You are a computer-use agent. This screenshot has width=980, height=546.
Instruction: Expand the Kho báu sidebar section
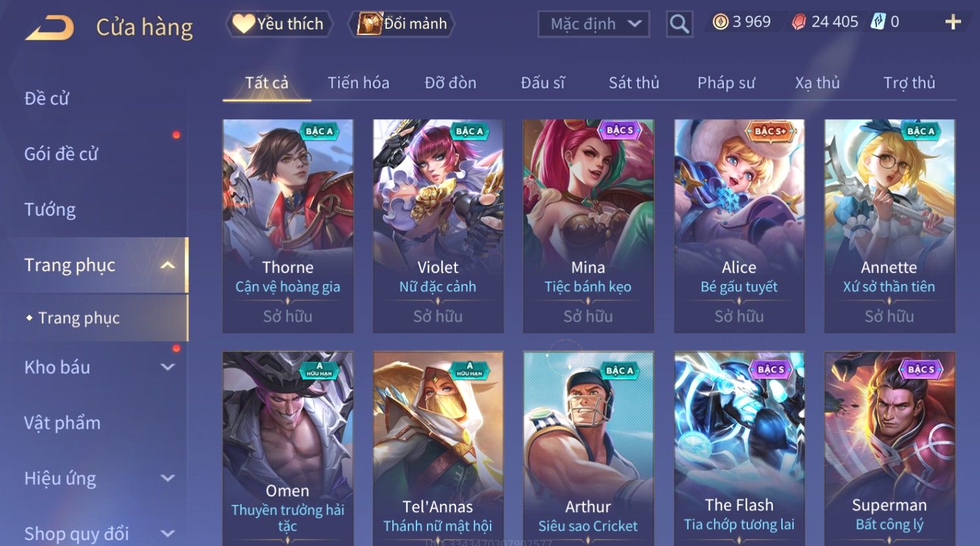pyautogui.click(x=167, y=367)
